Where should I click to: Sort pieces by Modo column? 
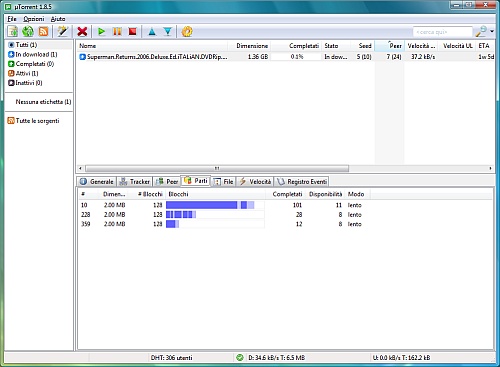coord(357,194)
